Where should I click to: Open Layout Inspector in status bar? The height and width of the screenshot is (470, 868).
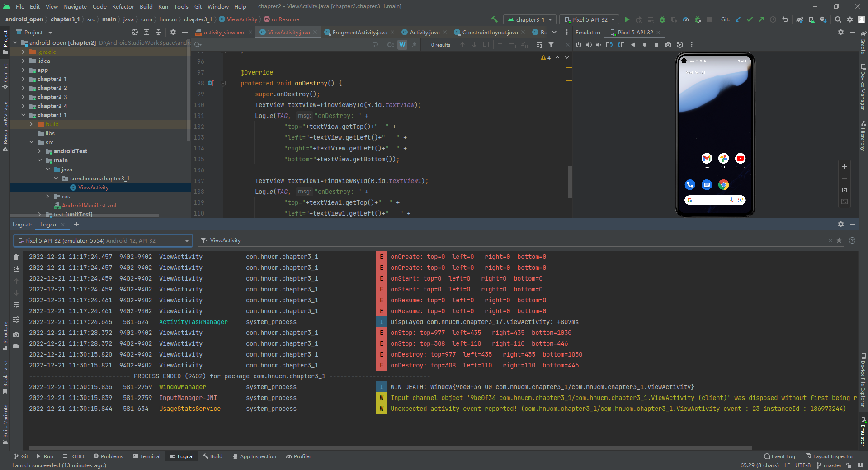pos(829,456)
